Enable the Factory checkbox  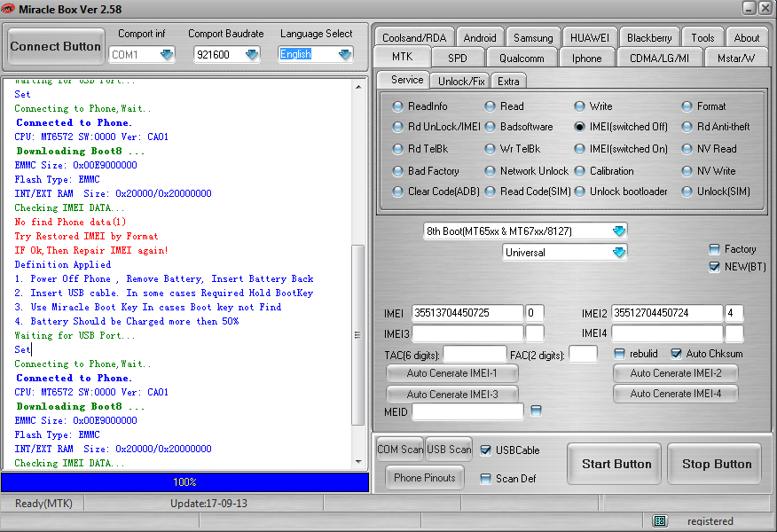point(715,249)
